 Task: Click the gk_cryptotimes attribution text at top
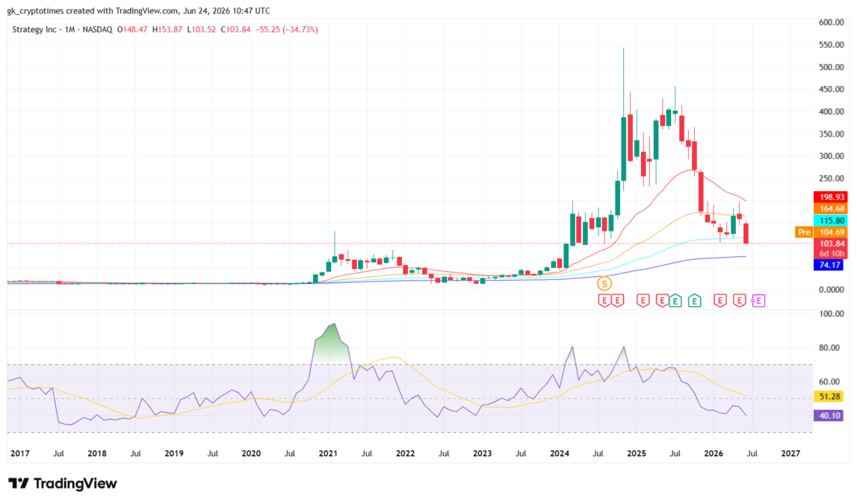tap(138, 11)
